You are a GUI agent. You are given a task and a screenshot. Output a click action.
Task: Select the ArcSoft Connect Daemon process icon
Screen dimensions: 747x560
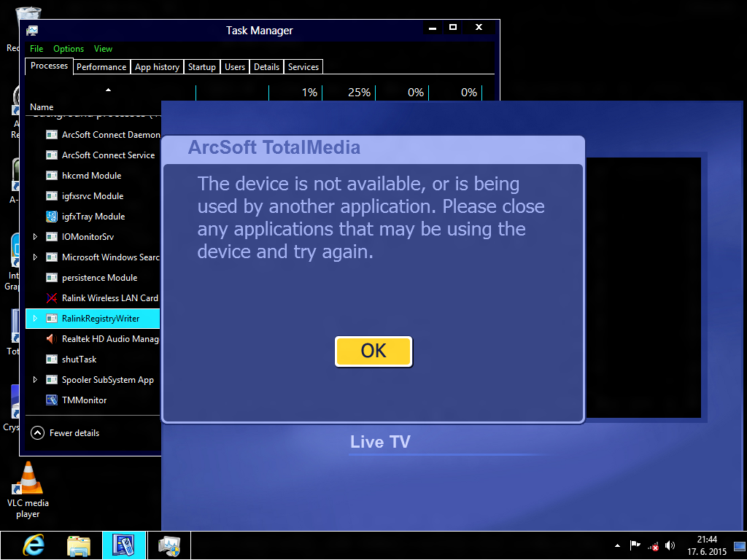pyautogui.click(x=52, y=135)
